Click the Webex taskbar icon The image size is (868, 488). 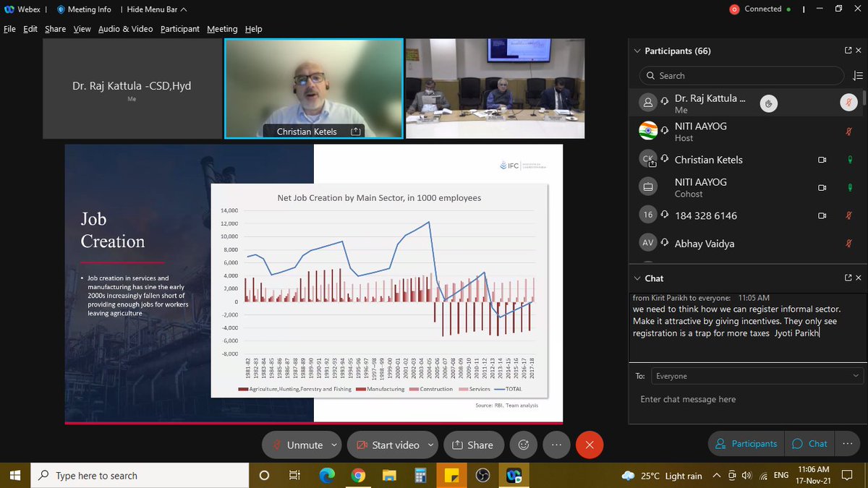(514, 475)
